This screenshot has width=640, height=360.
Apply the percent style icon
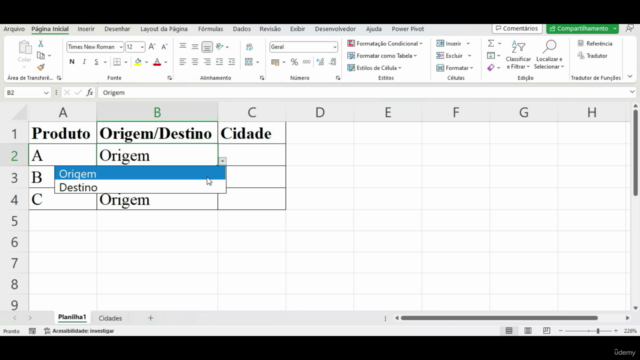point(294,62)
